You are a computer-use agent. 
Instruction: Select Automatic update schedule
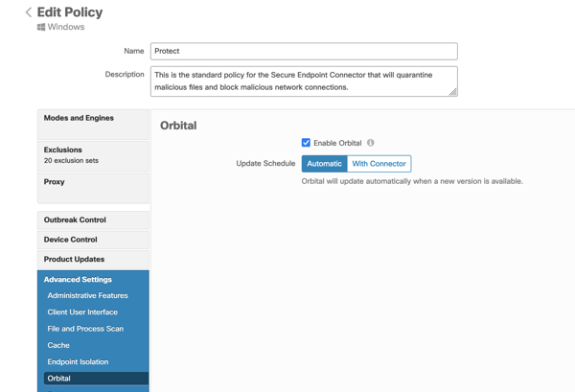324,164
